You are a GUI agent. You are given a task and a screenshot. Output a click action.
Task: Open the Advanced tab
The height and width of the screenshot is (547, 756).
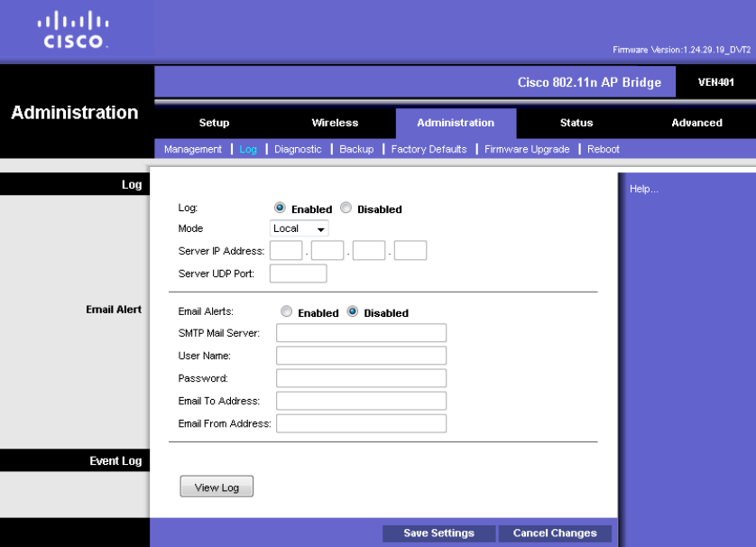(696, 123)
